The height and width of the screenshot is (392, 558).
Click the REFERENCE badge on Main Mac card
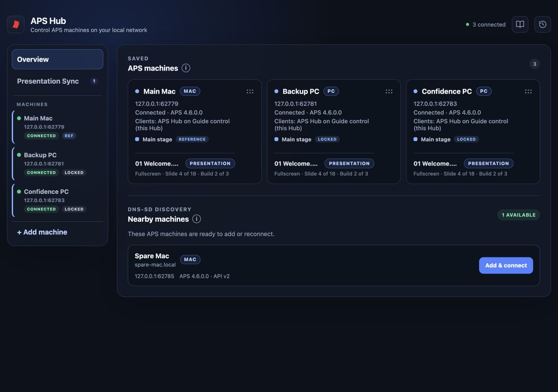pyautogui.click(x=192, y=139)
